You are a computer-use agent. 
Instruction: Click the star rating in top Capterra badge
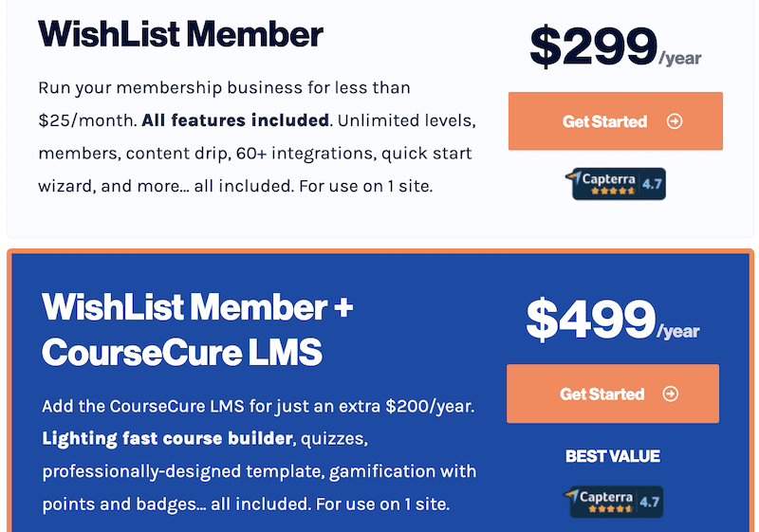click(x=612, y=191)
